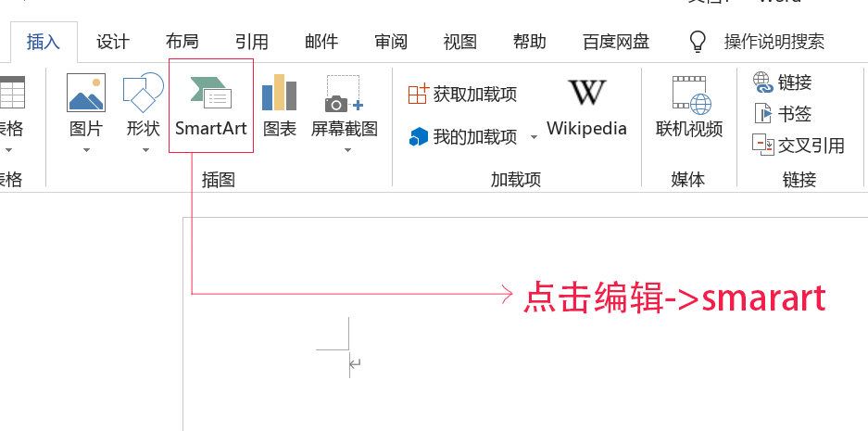
Task: Click the 联机视频 label
Action: [689, 129]
